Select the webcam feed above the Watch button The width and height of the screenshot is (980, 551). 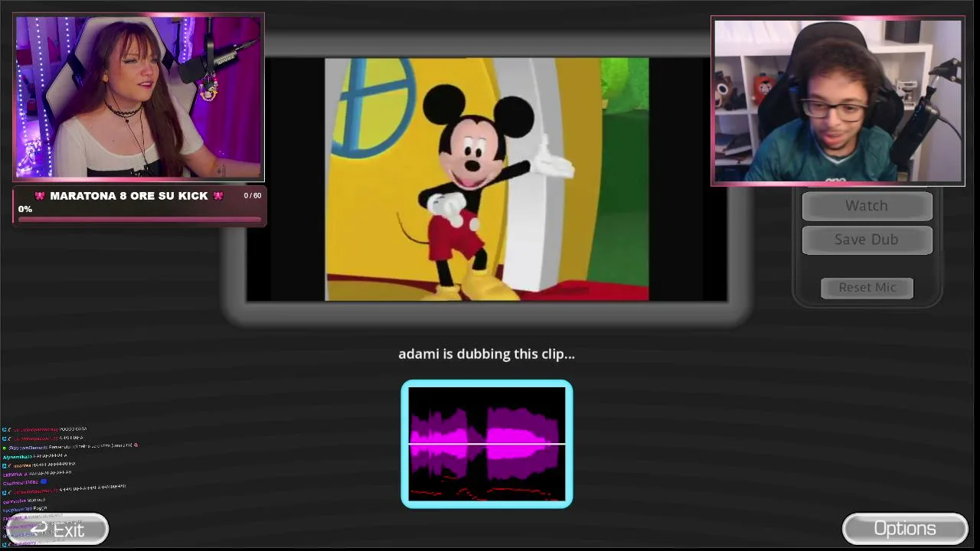click(x=838, y=101)
